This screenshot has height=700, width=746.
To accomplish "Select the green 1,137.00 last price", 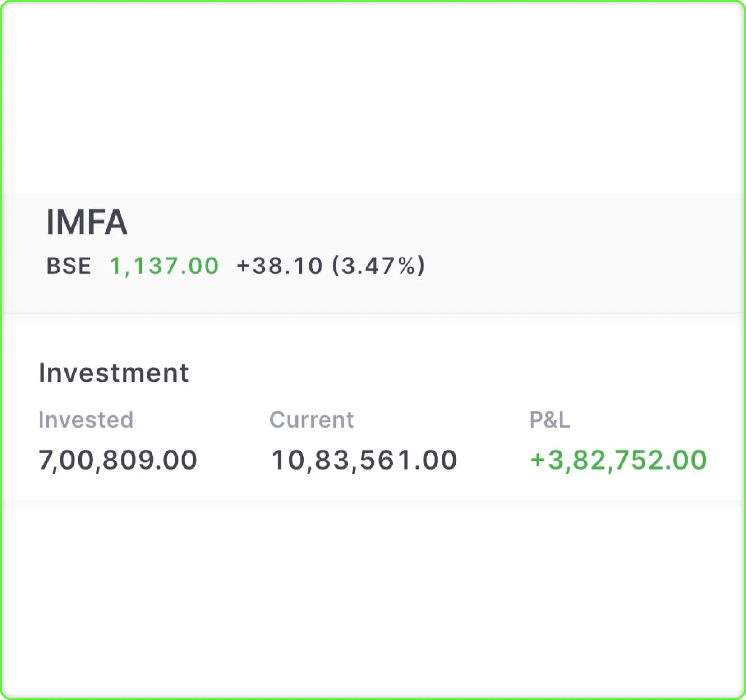I will (165, 266).
